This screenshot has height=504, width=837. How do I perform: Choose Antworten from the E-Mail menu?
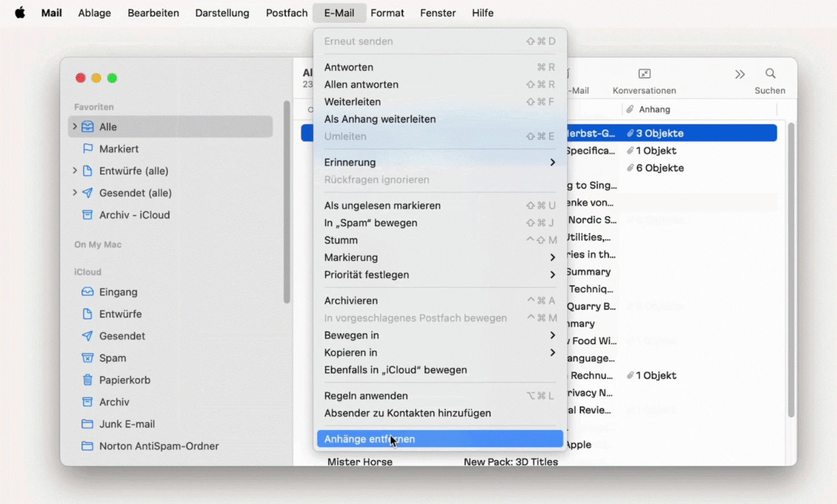(x=440, y=67)
